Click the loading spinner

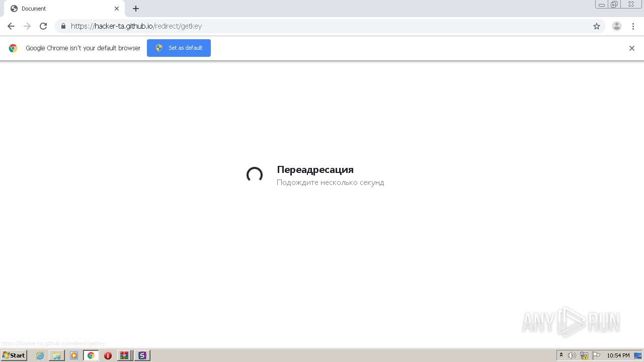coord(255,175)
